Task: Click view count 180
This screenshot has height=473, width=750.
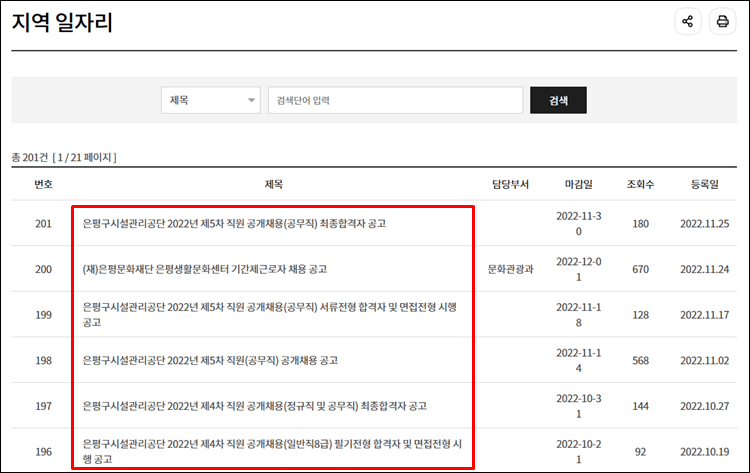Action: point(640,224)
